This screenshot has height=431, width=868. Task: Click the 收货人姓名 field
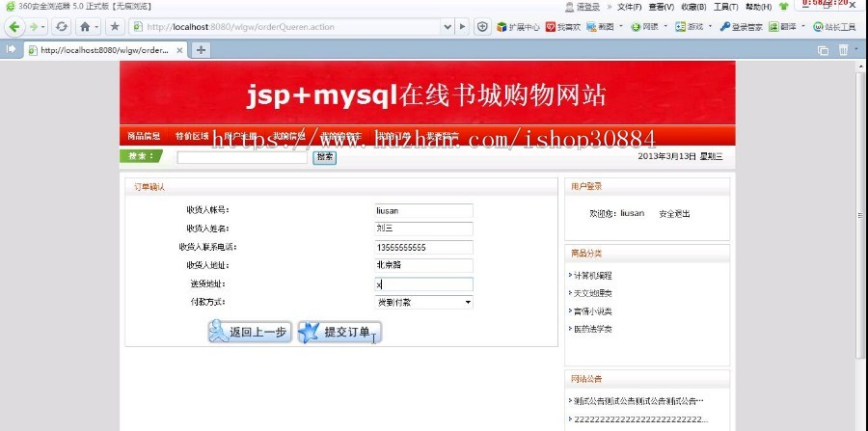(x=423, y=229)
